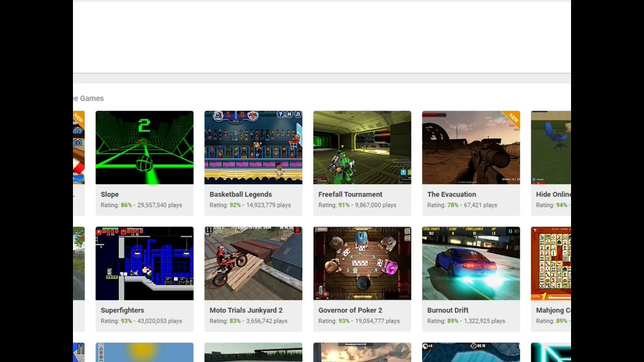The height and width of the screenshot is (362, 644).
Task: Click the Hide Online title link
Action: coord(553,195)
